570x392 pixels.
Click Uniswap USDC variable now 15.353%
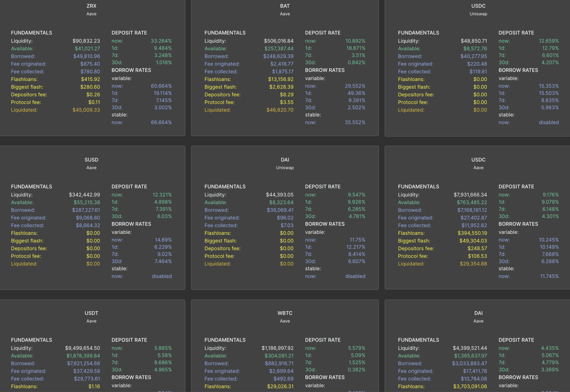[x=549, y=86]
